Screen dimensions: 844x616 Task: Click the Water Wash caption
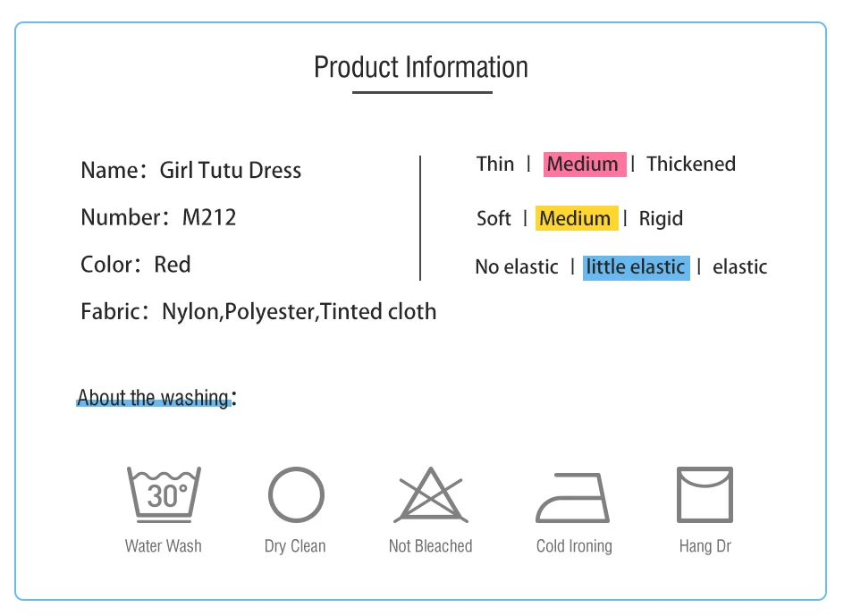point(163,545)
